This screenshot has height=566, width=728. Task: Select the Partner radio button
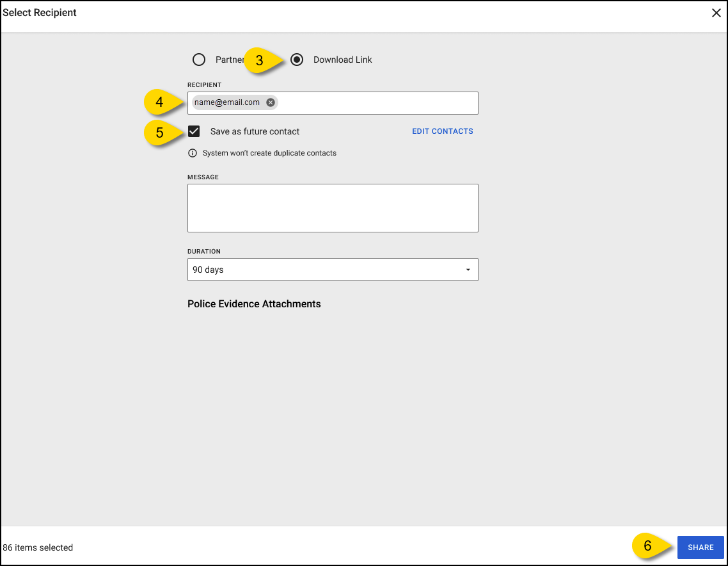[199, 60]
